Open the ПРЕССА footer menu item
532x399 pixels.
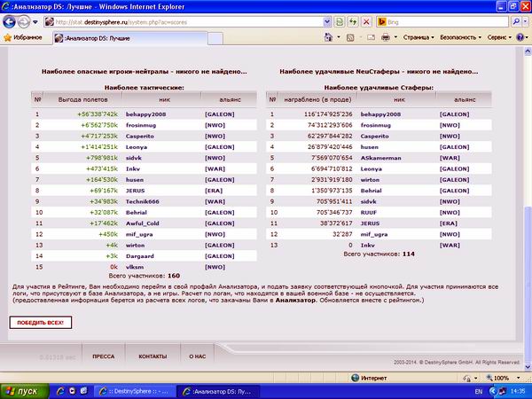point(103,355)
